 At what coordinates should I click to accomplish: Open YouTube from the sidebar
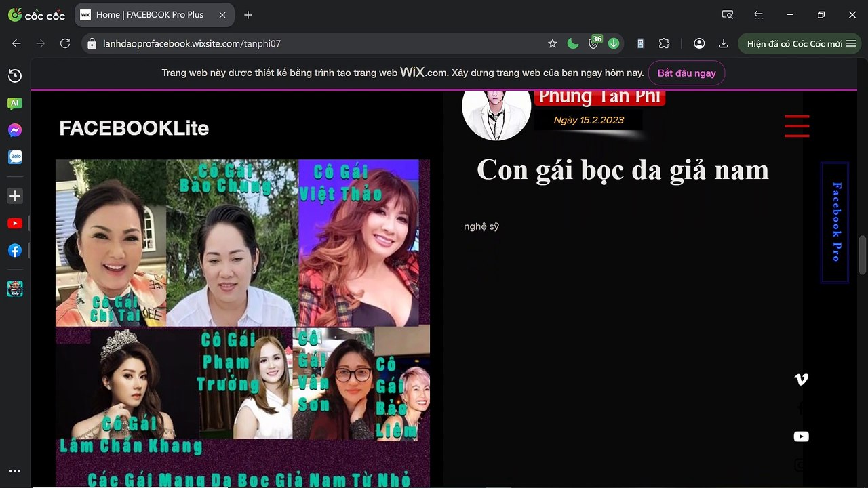pos(15,223)
